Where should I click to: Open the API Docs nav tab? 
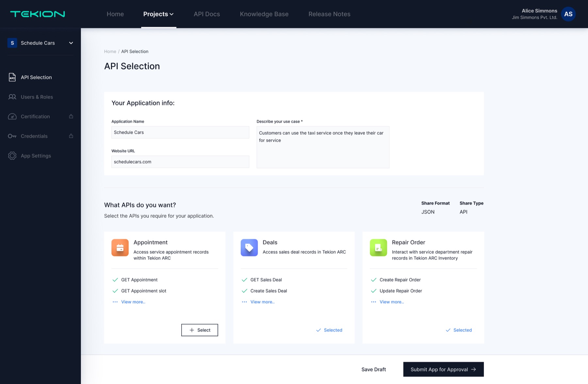pos(207,14)
